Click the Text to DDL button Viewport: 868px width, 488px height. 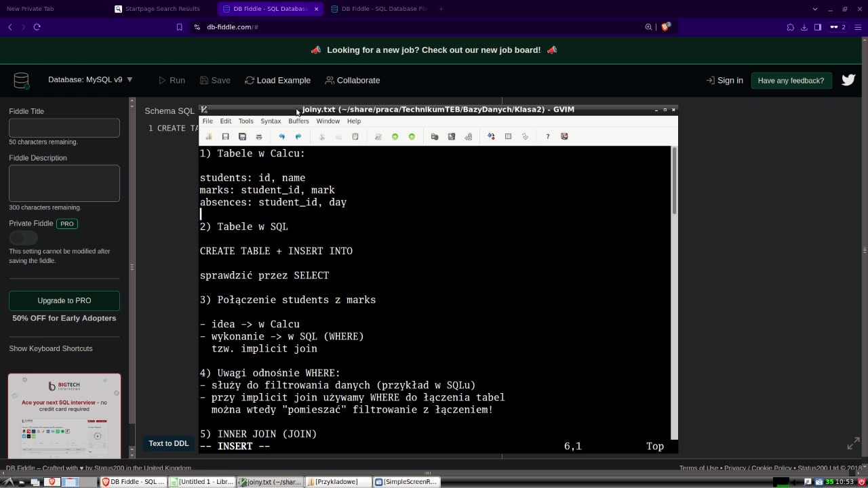pyautogui.click(x=169, y=444)
